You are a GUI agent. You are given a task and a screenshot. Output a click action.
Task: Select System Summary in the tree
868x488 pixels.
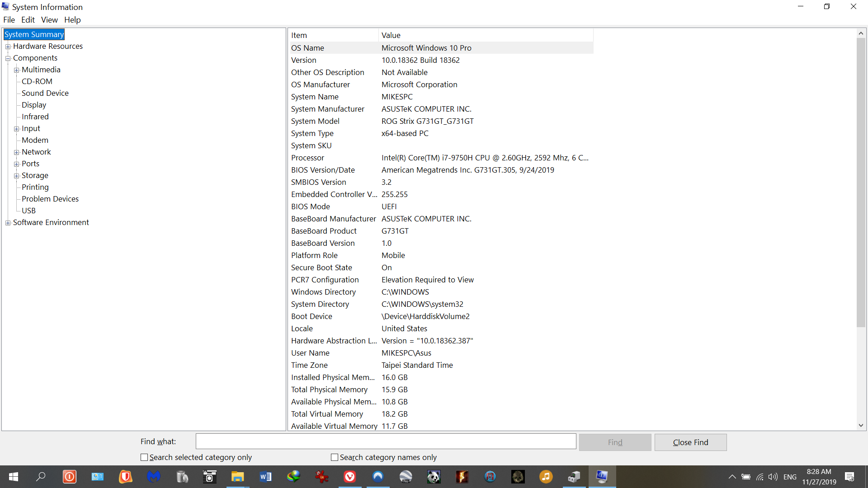pyautogui.click(x=34, y=34)
